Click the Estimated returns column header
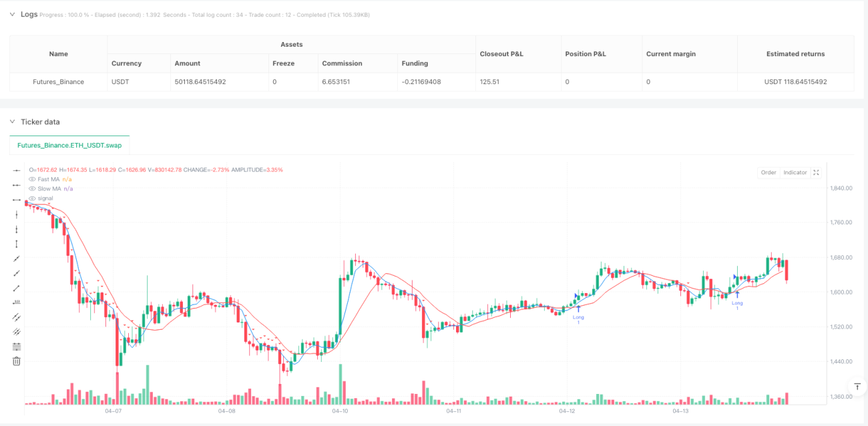 point(795,54)
